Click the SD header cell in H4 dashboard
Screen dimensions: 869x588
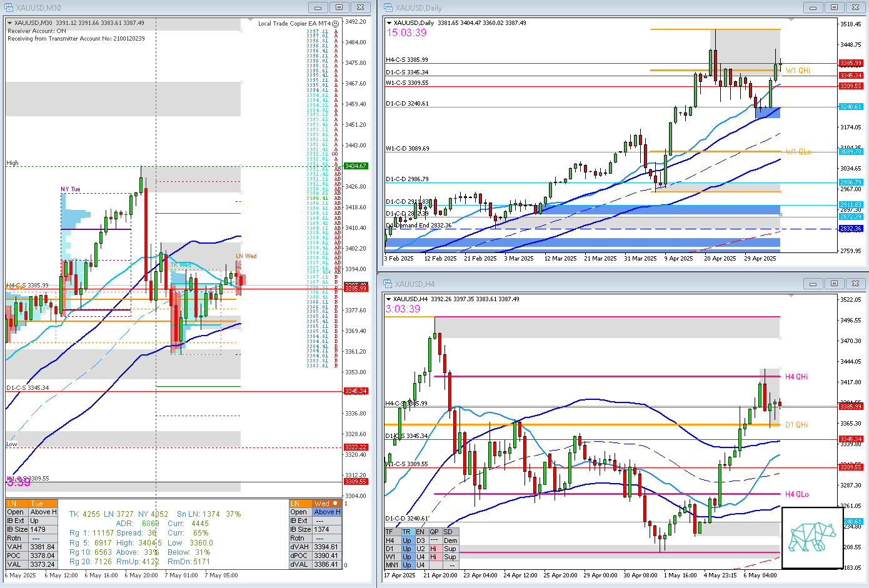point(451,532)
